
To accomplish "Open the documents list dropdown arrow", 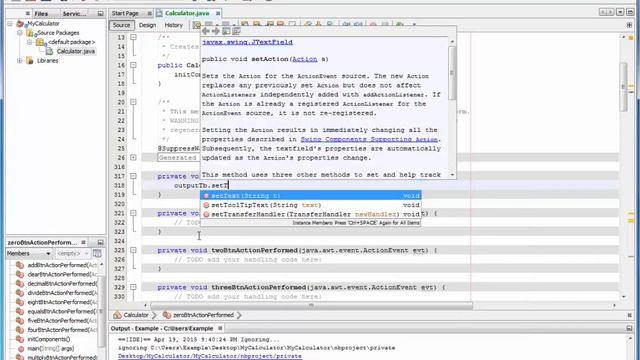I will (620, 12).
